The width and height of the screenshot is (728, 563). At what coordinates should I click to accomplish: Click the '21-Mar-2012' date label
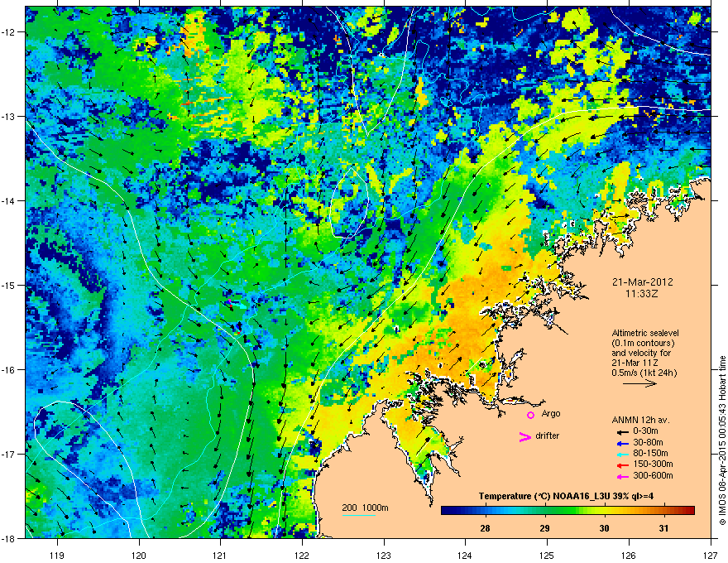point(642,282)
